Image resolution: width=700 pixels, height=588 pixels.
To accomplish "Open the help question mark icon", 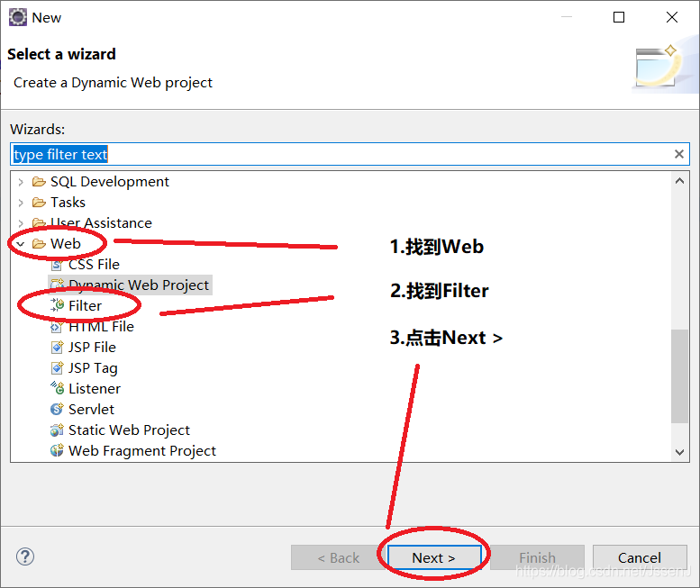I will point(25,556).
